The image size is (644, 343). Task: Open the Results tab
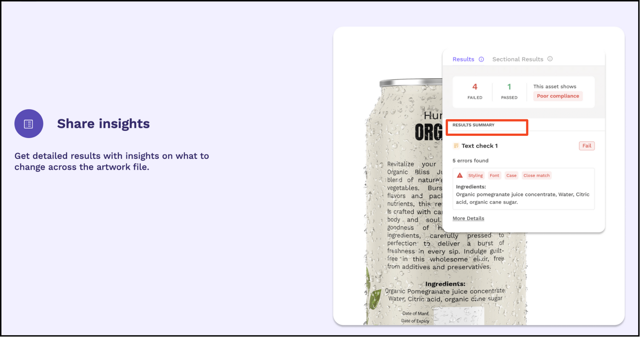tap(463, 59)
